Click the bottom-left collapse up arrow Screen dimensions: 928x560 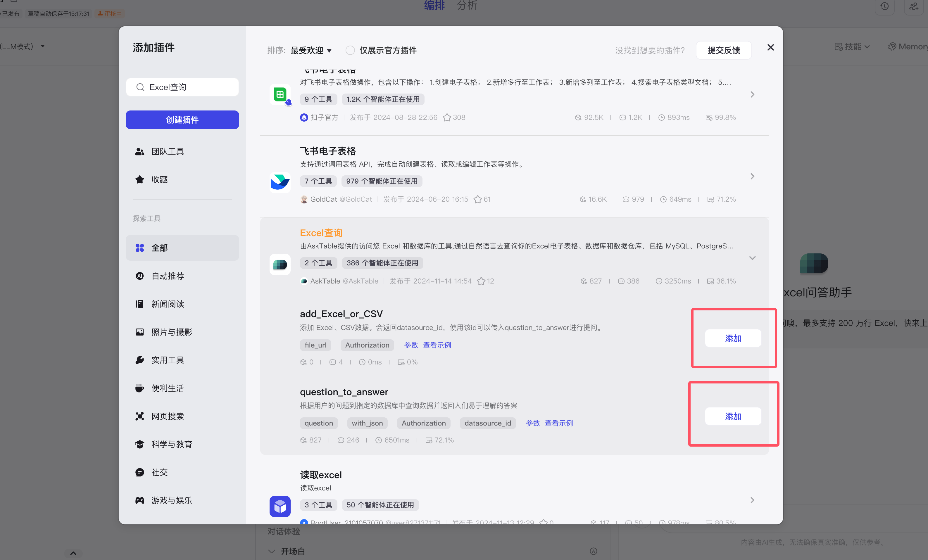coord(73,553)
